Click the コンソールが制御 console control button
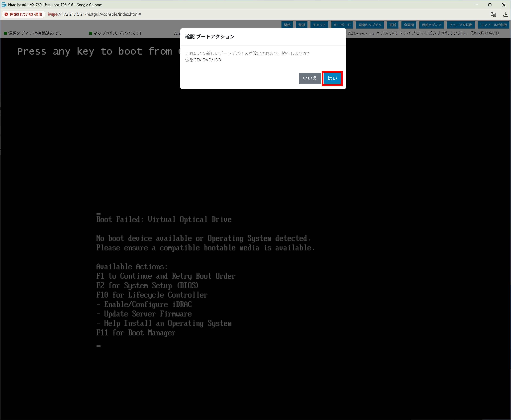The height and width of the screenshot is (420, 511). pyautogui.click(x=493, y=25)
